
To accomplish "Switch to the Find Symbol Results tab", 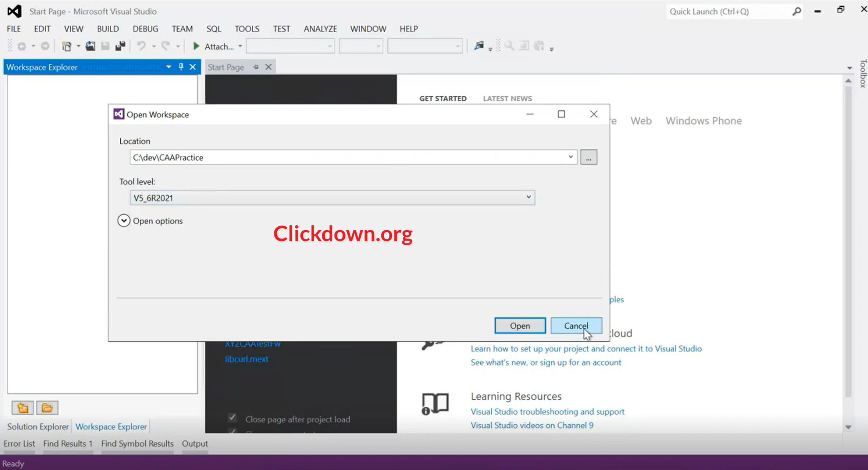I will (x=137, y=444).
